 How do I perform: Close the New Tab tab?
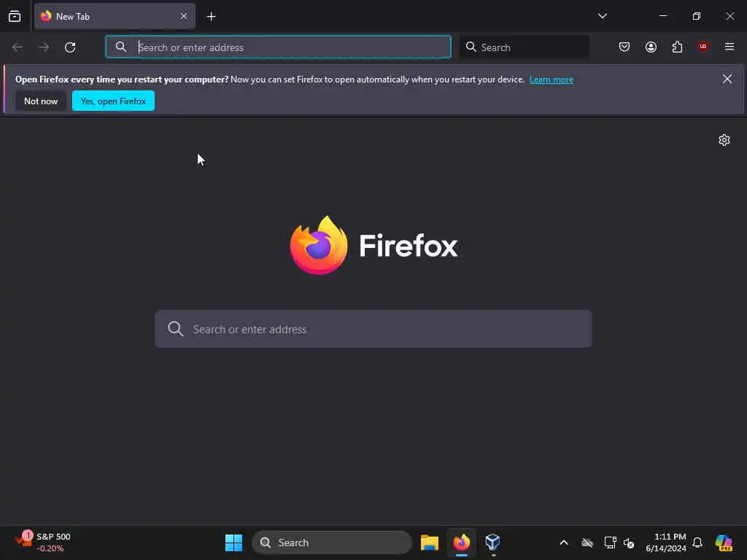(183, 16)
